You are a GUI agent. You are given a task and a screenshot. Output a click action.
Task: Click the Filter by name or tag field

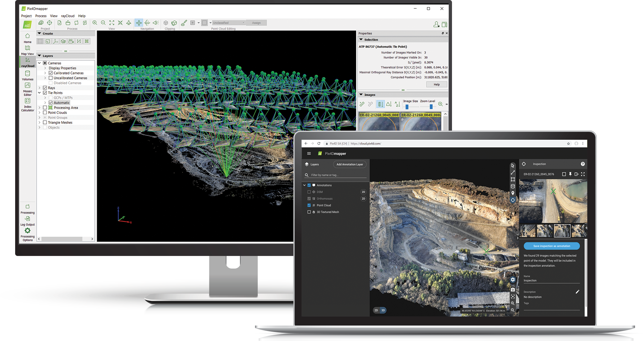click(335, 175)
